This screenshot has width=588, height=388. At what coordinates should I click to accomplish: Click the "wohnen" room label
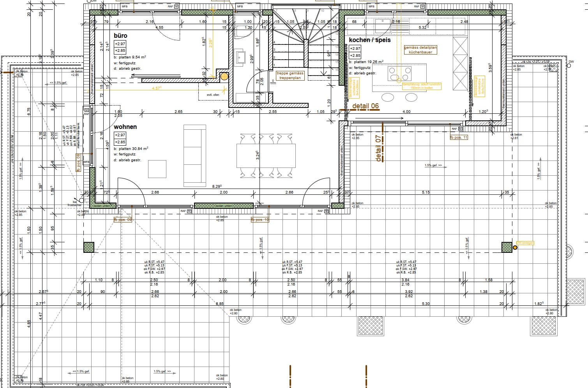pyautogui.click(x=125, y=127)
